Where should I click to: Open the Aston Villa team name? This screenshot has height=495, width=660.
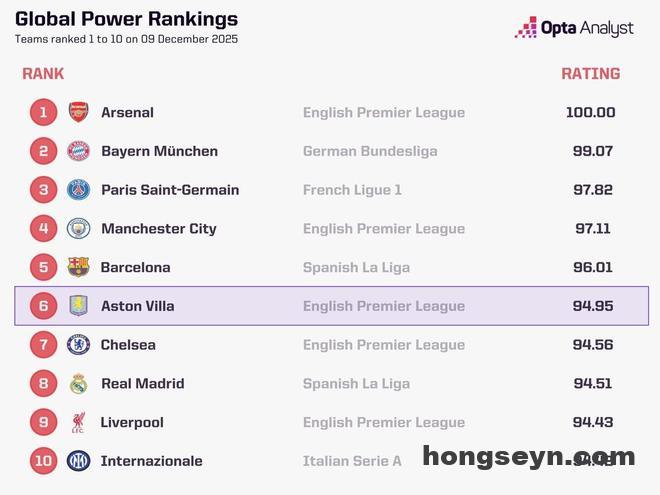(x=137, y=306)
